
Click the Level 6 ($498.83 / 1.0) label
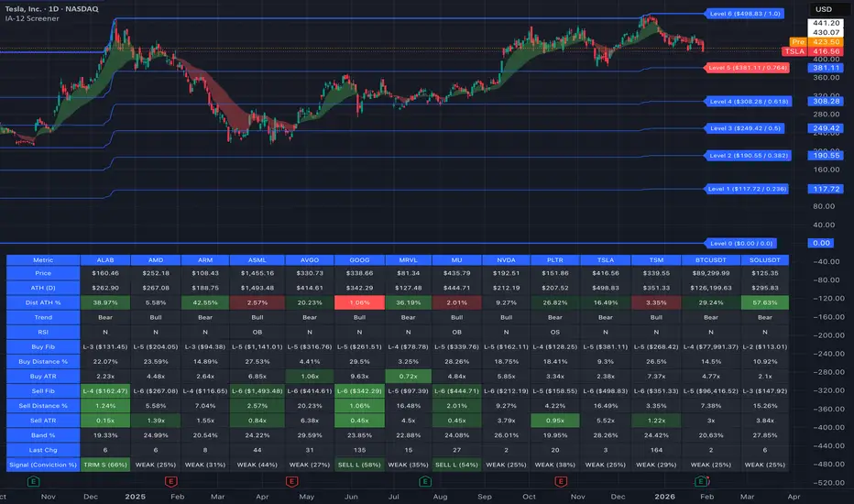[x=745, y=14]
